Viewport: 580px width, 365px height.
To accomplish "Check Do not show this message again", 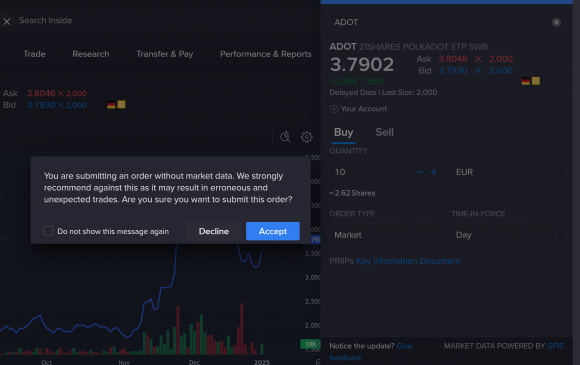I will click(x=48, y=231).
